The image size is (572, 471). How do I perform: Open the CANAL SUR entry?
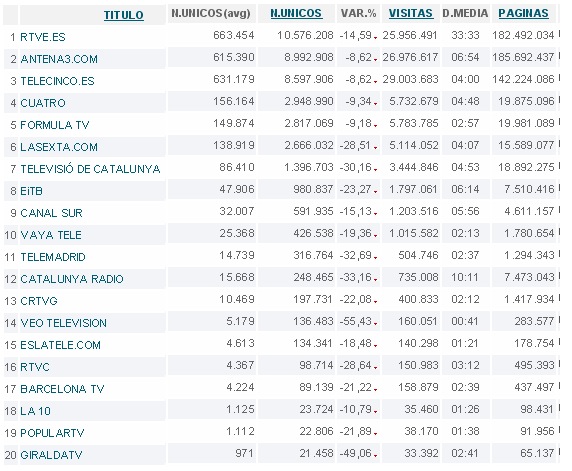51,213
